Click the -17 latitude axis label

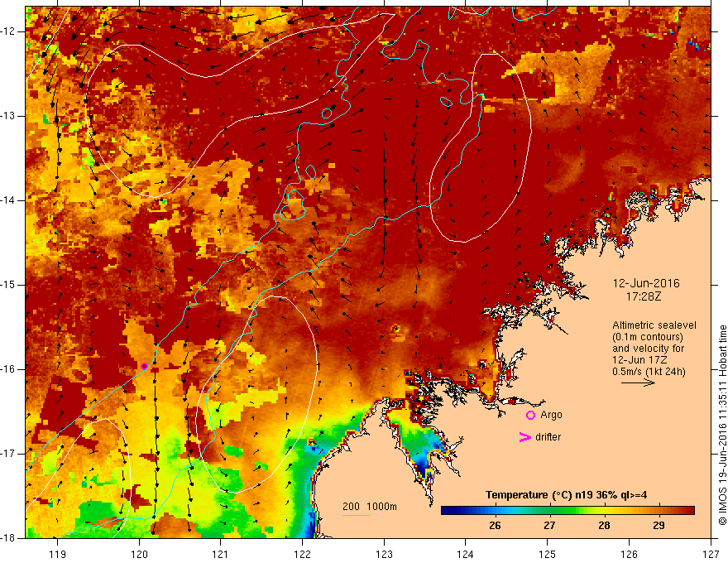click(x=8, y=454)
